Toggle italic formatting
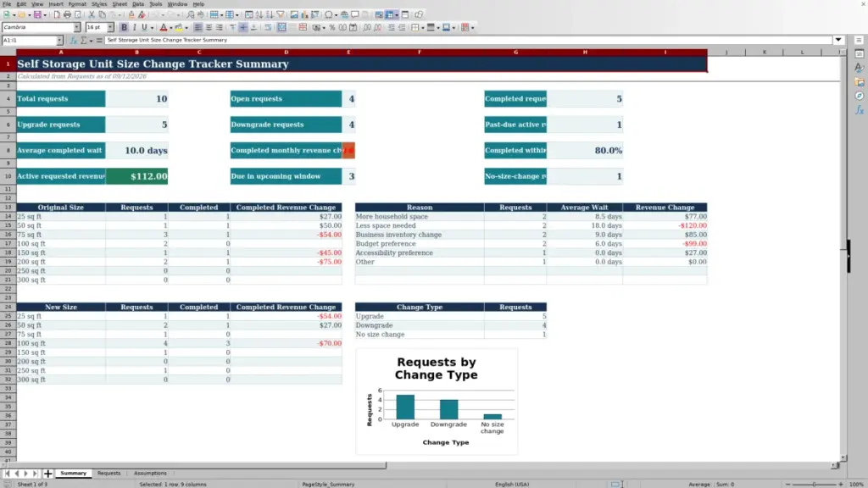Image resolution: width=868 pixels, height=488 pixels. tap(134, 27)
